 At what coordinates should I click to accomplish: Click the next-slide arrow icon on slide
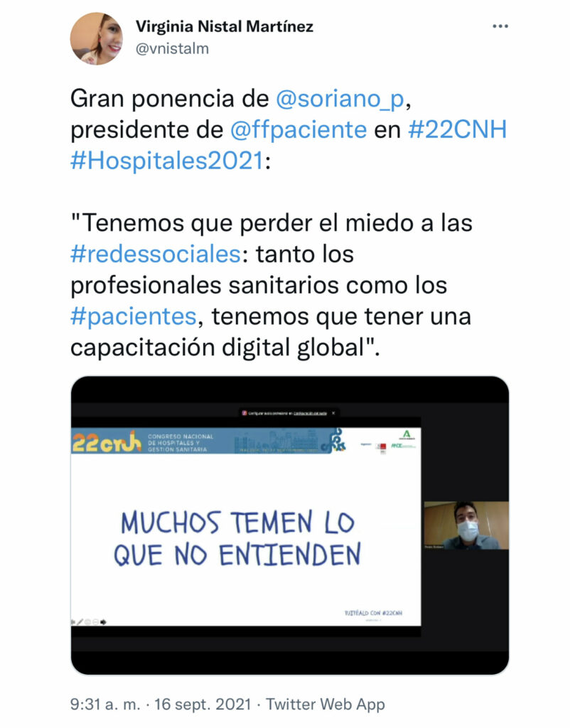103,622
